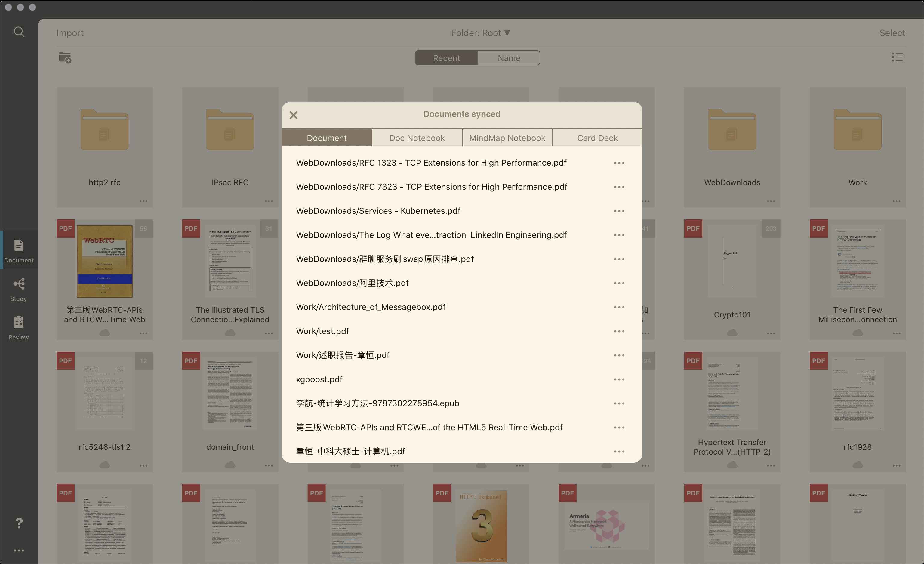Open sidebar more options ellipsis
This screenshot has height=564, width=924.
pos(19,550)
